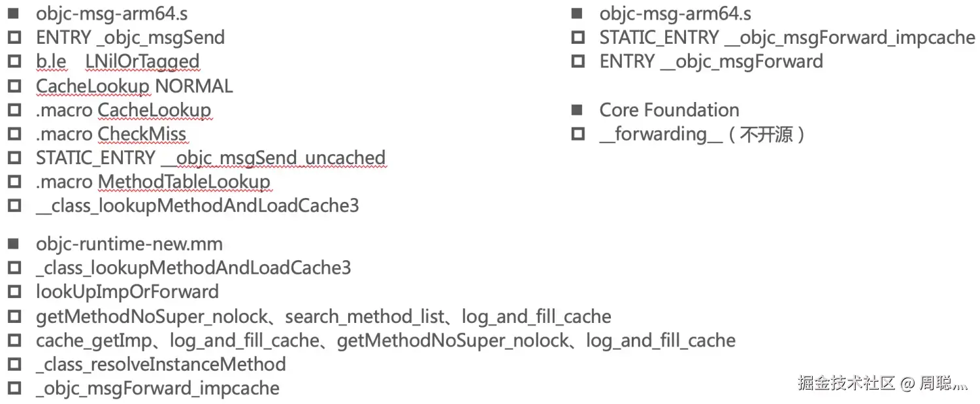980x404 pixels.
Task: Check the box next to b.le LNilOrTagged
Action: pos(14,61)
